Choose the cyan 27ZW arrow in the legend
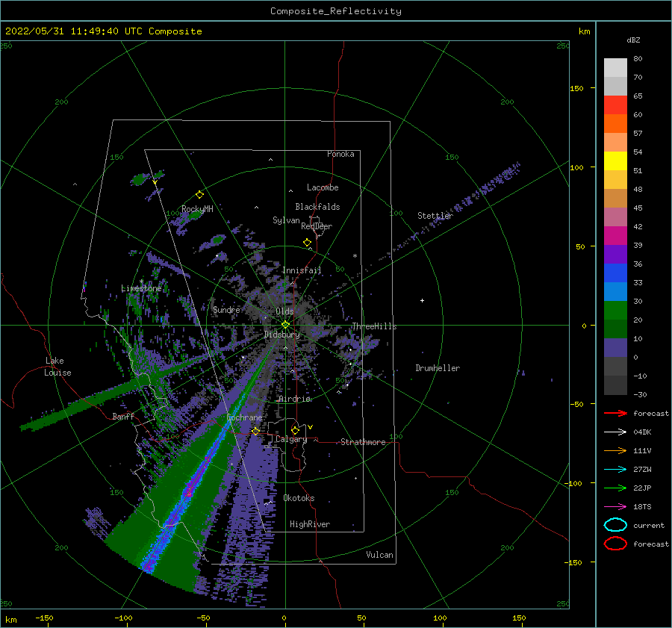Viewport: 672px width, 628px height. point(615,470)
